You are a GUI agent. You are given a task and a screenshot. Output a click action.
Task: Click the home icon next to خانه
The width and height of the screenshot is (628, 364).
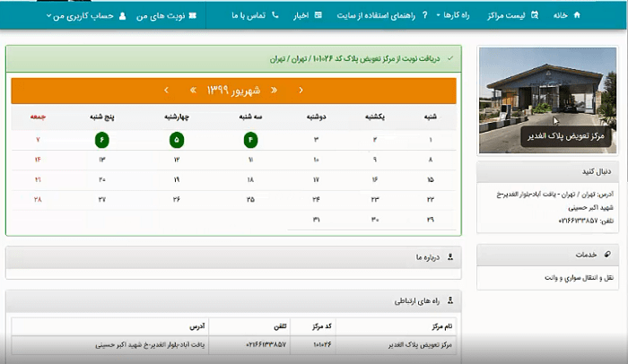tap(577, 15)
